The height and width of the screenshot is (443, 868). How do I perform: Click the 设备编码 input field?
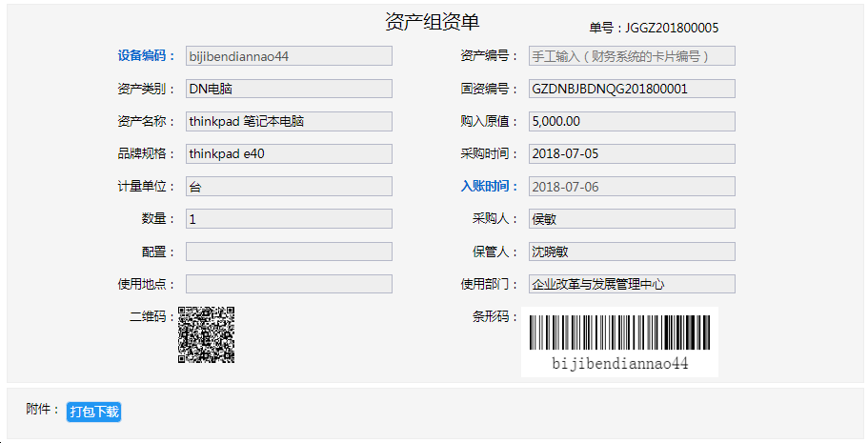pyautogui.click(x=289, y=56)
